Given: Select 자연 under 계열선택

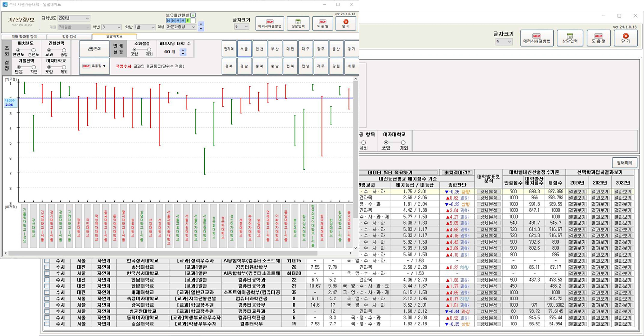Looking at the screenshot, I should (x=34, y=67).
